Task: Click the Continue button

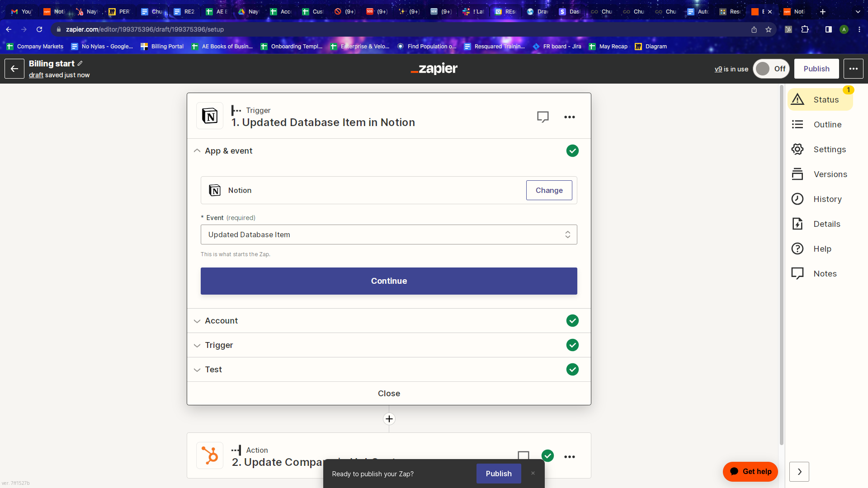Action: click(389, 281)
